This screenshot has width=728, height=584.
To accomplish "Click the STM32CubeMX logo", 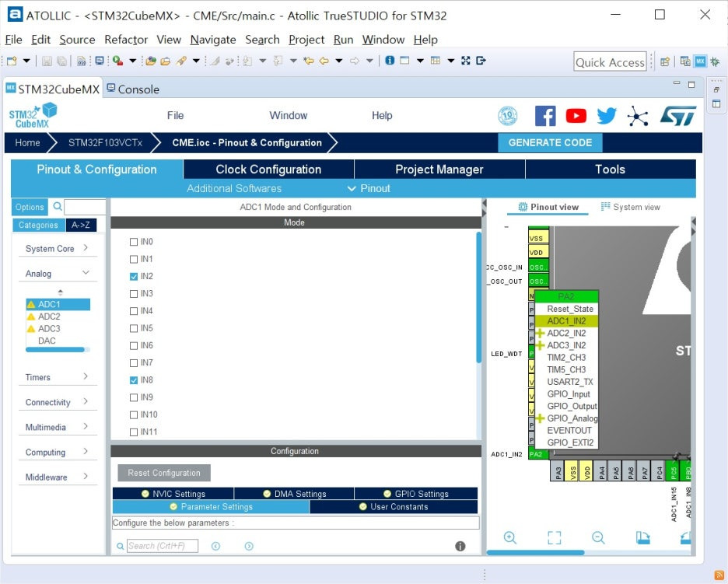I will coord(33,115).
